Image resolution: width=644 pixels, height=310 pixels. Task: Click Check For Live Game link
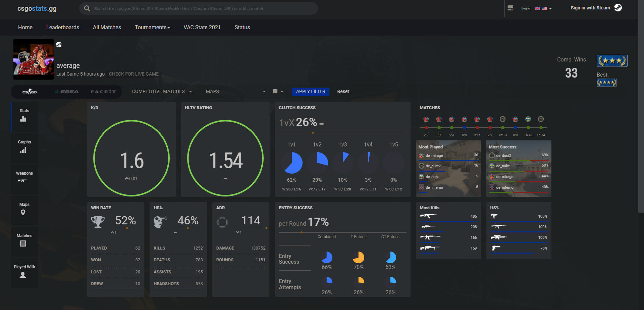click(x=134, y=74)
